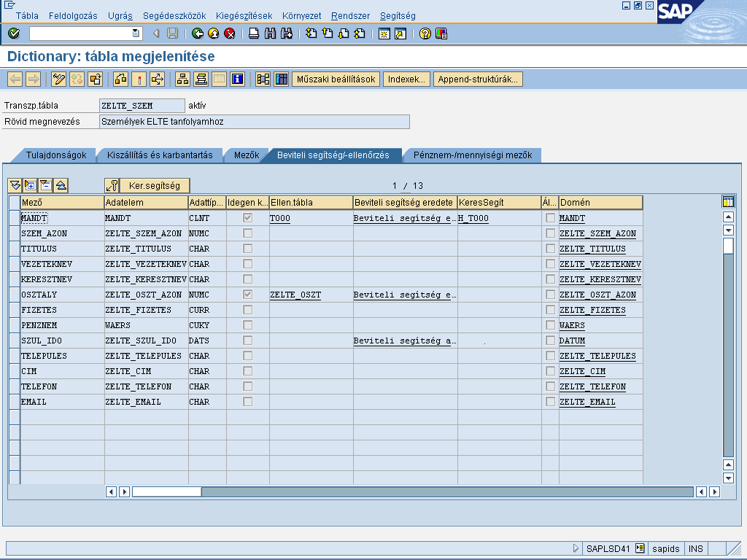Click the Create Shortcut icon
747x560 pixels.
tap(400, 34)
